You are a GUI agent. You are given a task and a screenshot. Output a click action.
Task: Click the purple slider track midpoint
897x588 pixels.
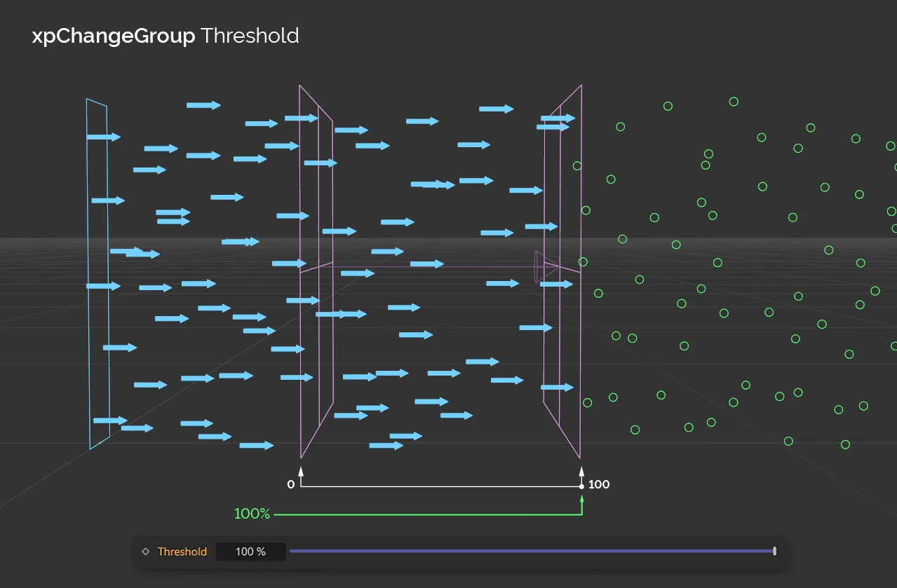click(533, 552)
